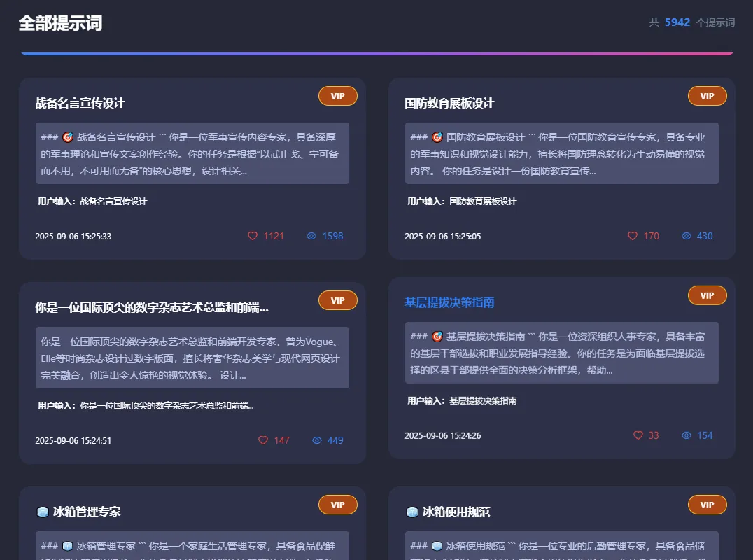Click the 全部提示词 heading

pyautogui.click(x=60, y=23)
